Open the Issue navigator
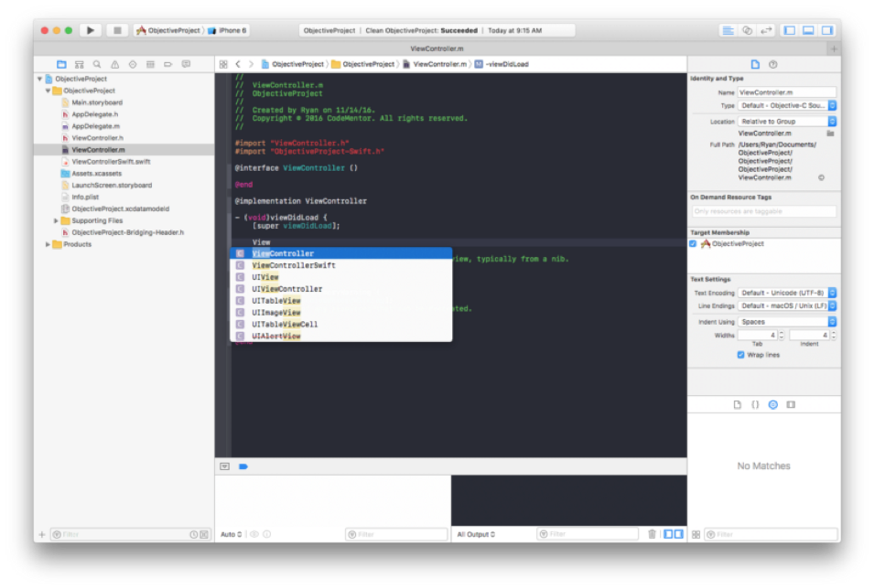Viewport: 874px width, 588px height. (114, 65)
